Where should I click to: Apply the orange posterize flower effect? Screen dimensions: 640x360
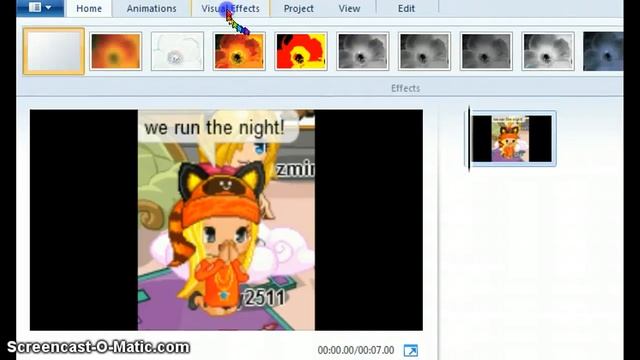pyautogui.click(x=239, y=51)
